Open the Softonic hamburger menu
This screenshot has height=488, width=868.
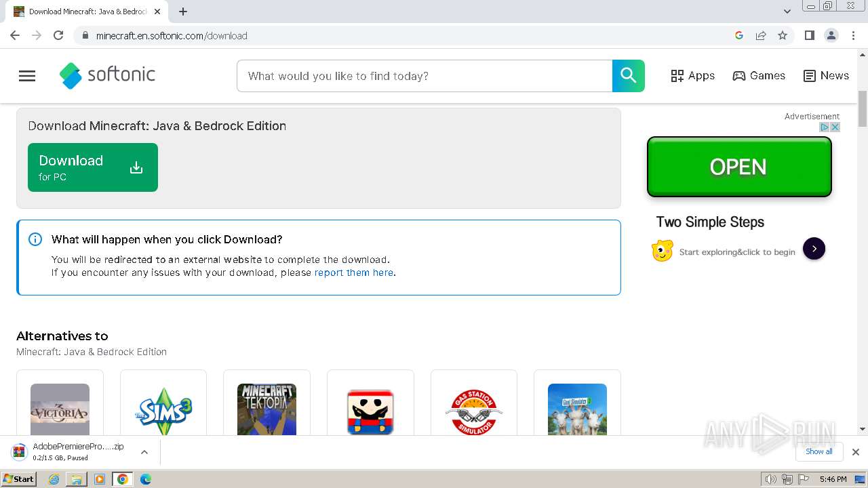27,76
